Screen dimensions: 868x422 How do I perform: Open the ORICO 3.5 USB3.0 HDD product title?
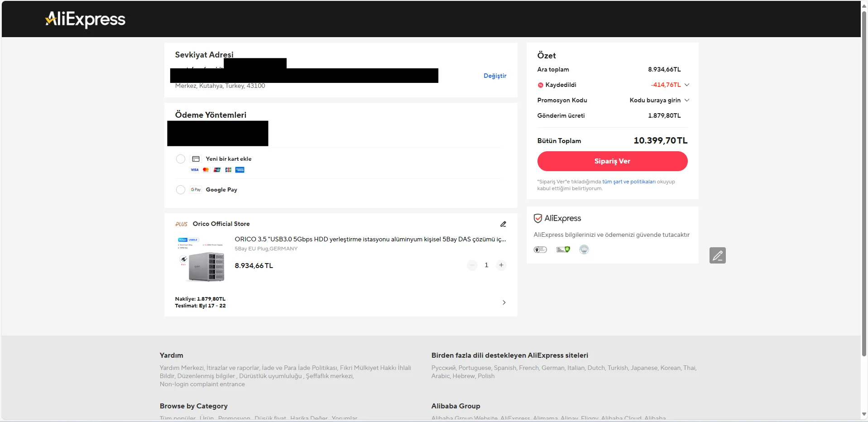pyautogui.click(x=370, y=240)
